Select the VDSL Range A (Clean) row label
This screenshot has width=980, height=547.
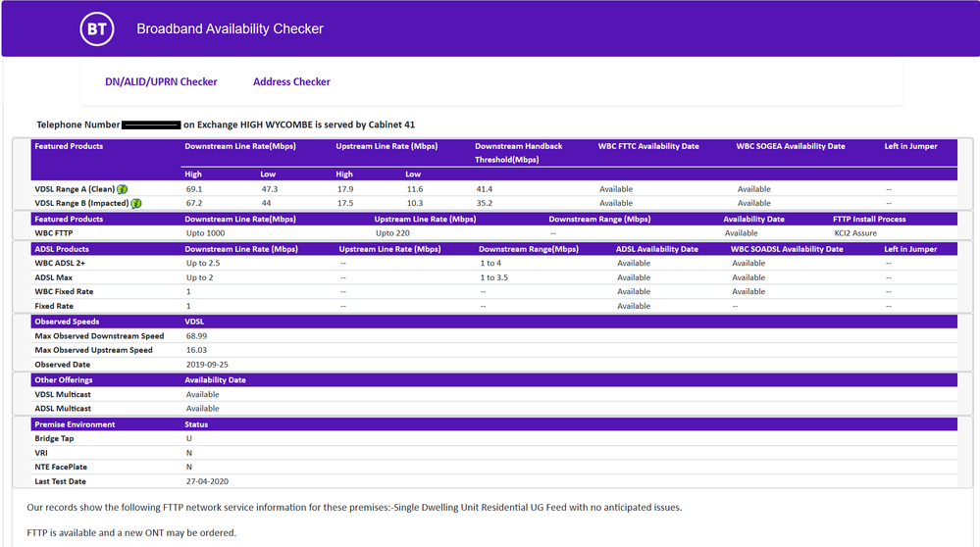(x=75, y=189)
